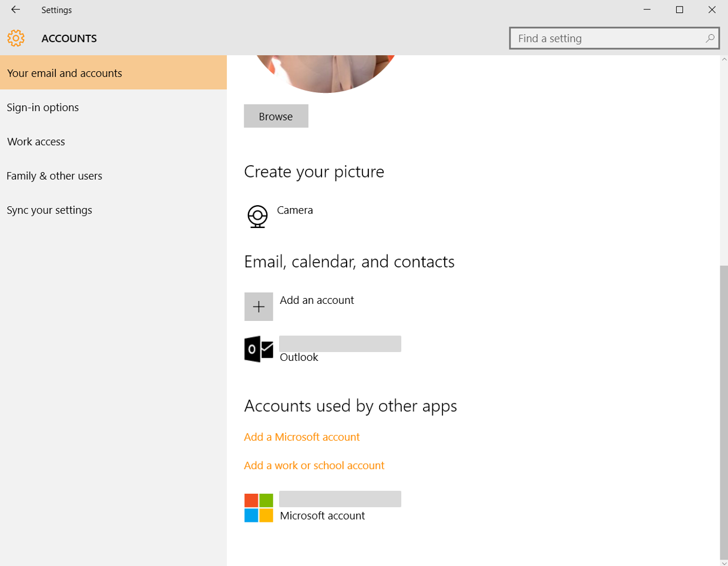The width and height of the screenshot is (728, 566).
Task: Click the scrollbar down arrow
Action: [724, 562]
